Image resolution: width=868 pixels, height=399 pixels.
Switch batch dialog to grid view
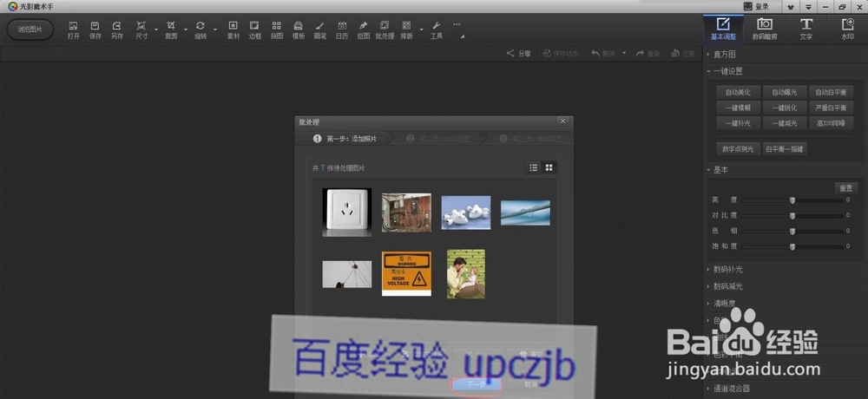click(x=549, y=167)
